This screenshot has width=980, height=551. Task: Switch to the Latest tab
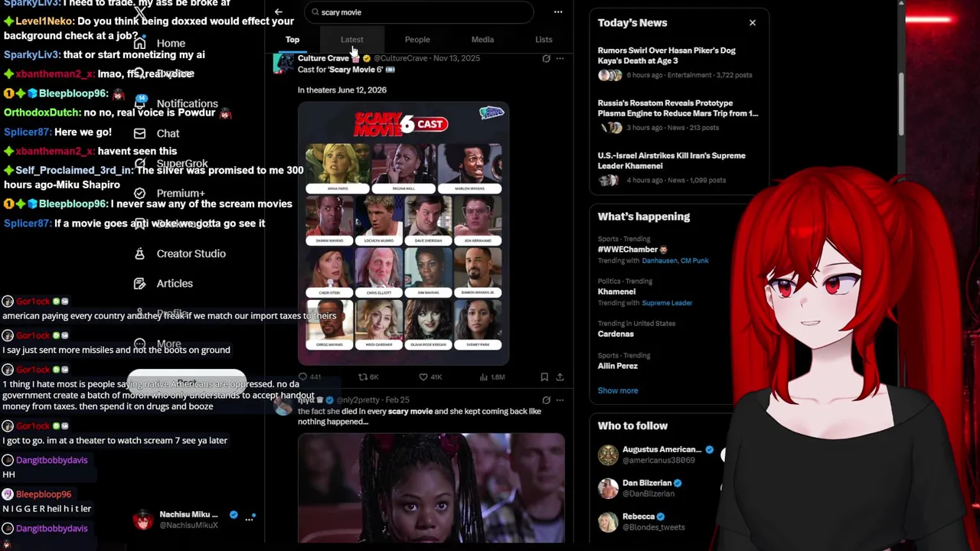pos(352,39)
